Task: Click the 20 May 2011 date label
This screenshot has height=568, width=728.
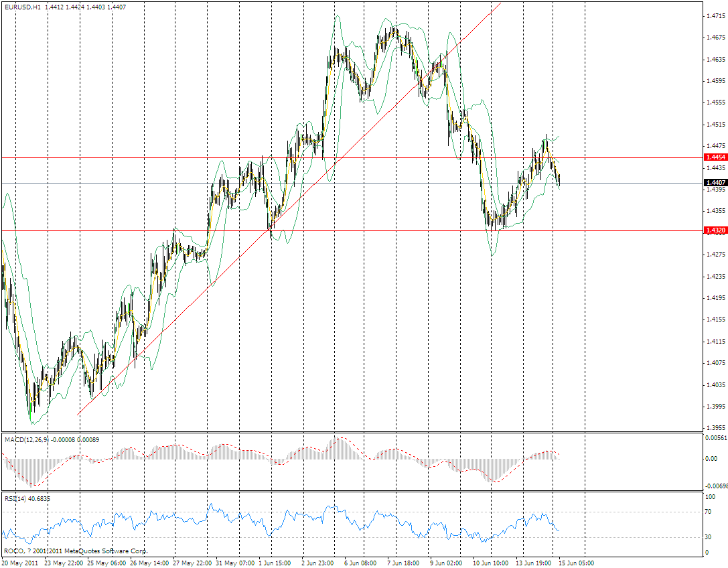Action: [19, 563]
